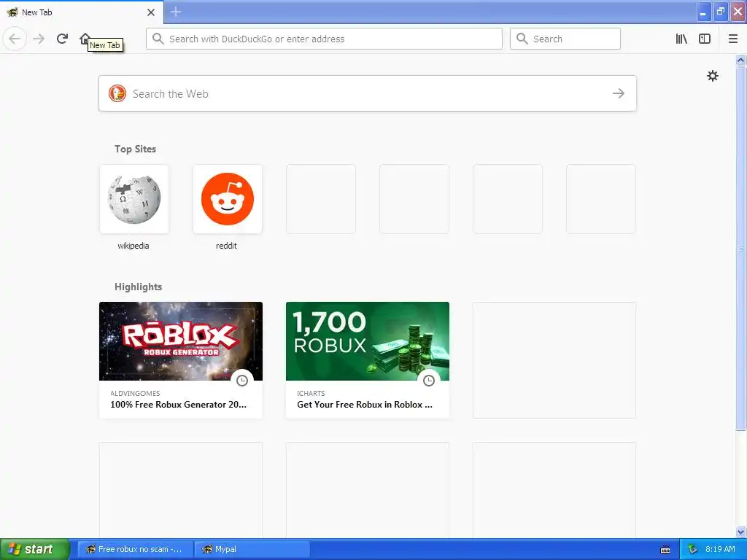Open new tab page settings gear
747x560 pixels.
coord(712,76)
